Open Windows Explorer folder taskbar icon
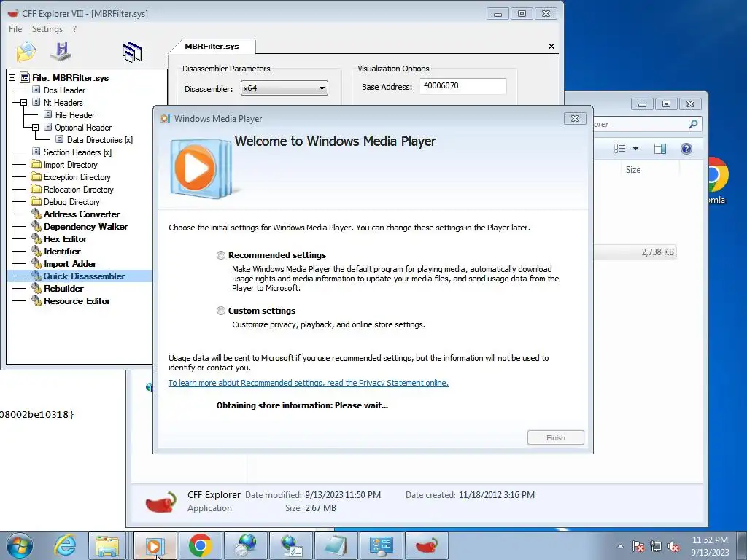This screenshot has width=747, height=560. click(x=108, y=545)
